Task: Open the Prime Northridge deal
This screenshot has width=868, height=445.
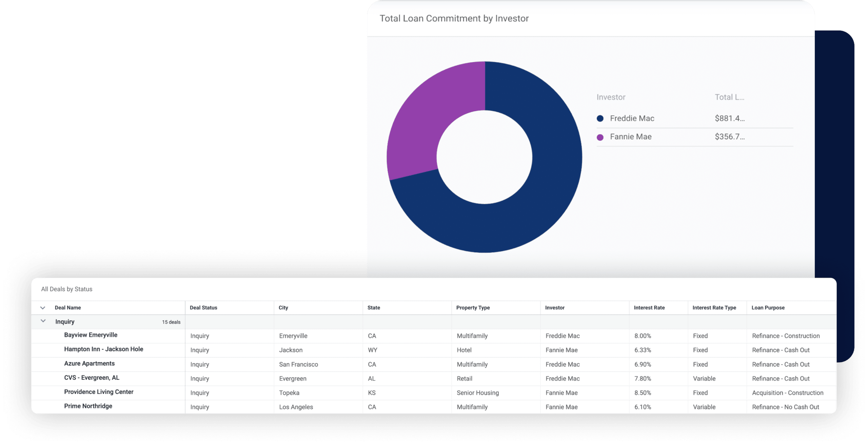Action: click(88, 406)
